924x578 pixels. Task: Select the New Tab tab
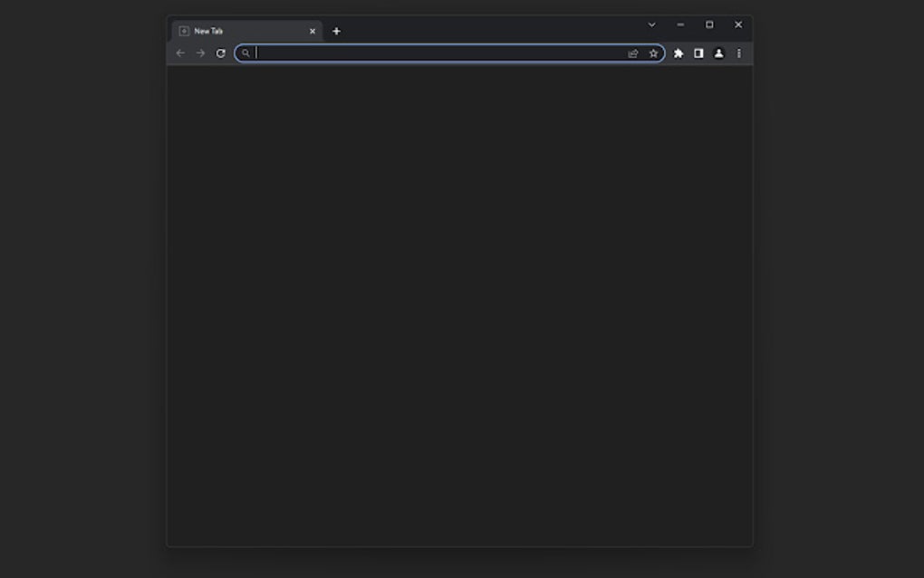pyautogui.click(x=236, y=30)
